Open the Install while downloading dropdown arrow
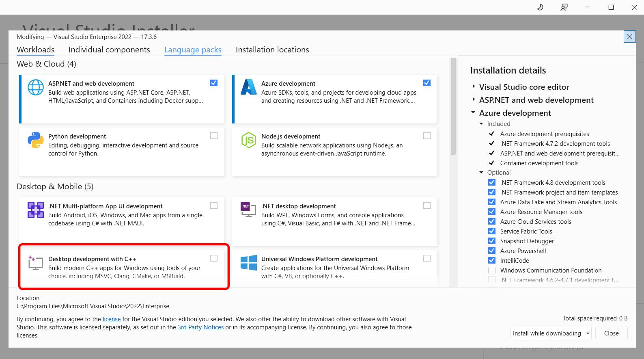Screen dimensions: 644x359 click(x=588, y=333)
